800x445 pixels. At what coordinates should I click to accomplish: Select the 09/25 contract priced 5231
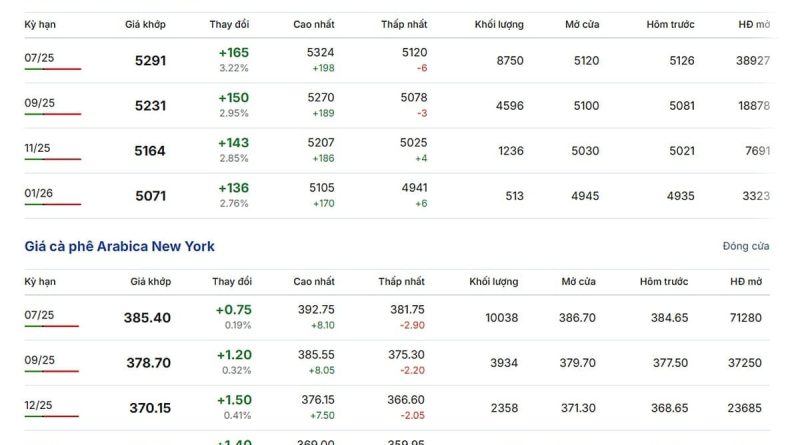[39, 103]
